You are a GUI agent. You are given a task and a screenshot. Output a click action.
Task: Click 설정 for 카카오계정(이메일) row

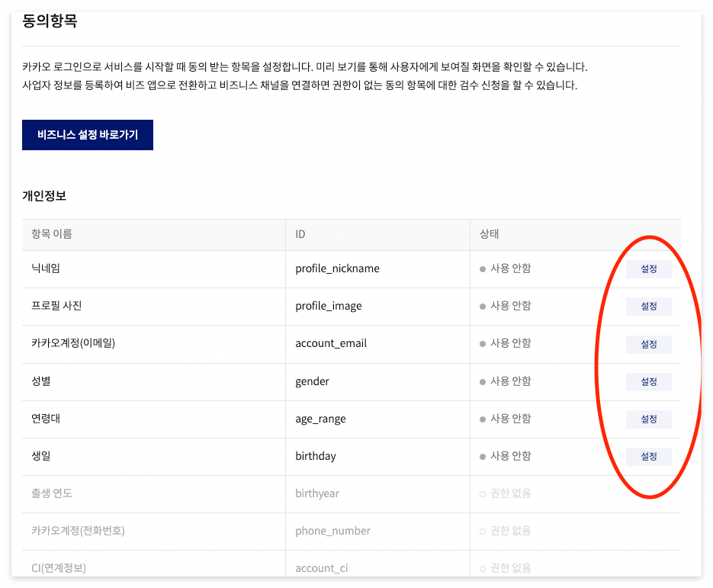tap(648, 344)
